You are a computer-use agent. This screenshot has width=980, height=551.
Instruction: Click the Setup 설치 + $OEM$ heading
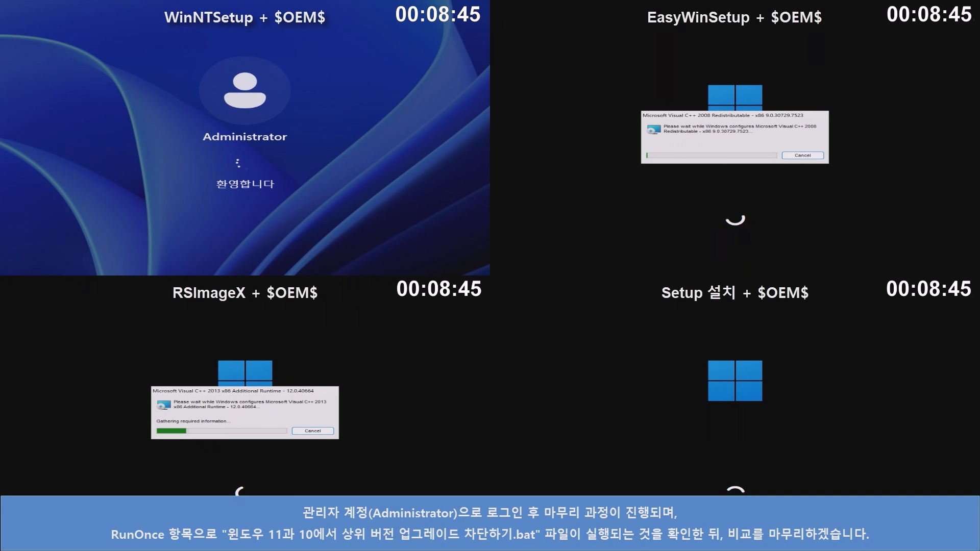[x=735, y=293]
